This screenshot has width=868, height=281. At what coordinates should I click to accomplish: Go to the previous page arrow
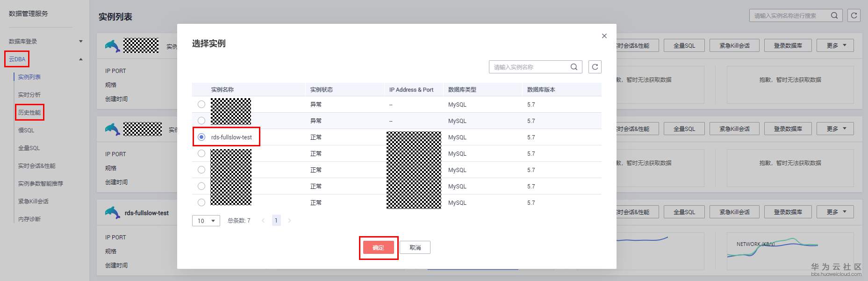[263, 221]
